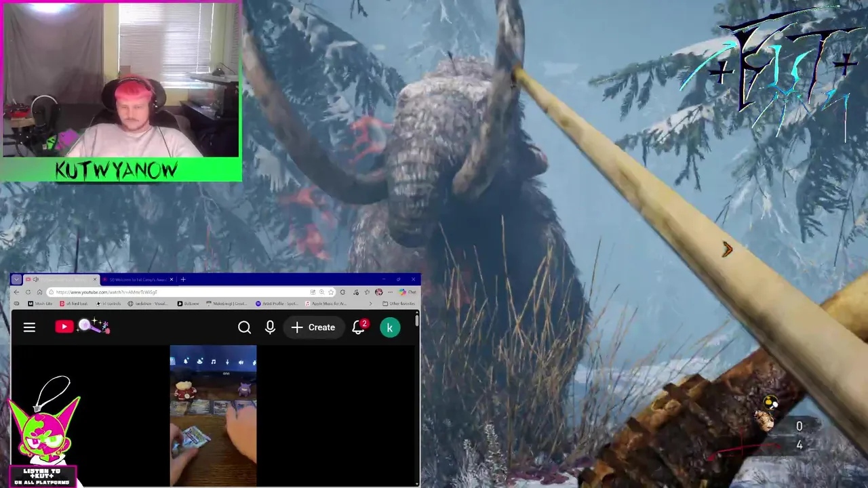Open the favorites star-list icon
Viewport: 868px width, 488px height.
367,292
